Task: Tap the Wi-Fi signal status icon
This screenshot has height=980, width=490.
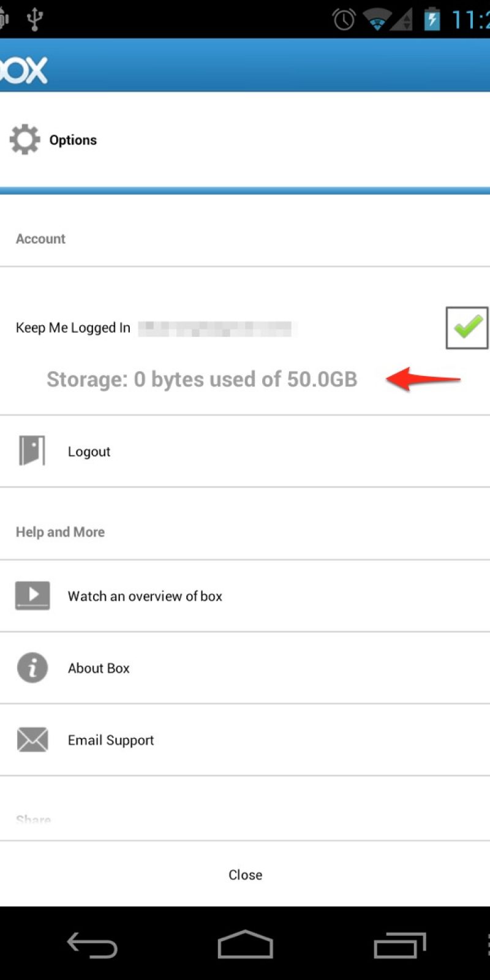Action: click(377, 20)
